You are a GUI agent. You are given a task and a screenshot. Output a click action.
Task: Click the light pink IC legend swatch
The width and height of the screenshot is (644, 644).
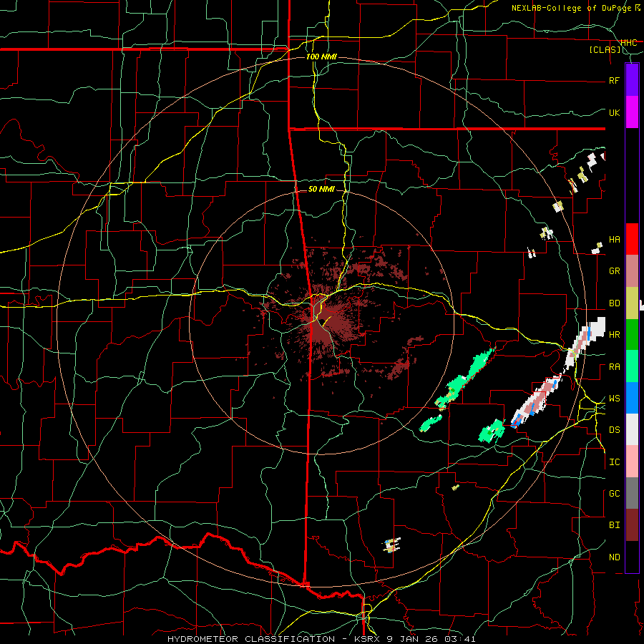point(632,462)
